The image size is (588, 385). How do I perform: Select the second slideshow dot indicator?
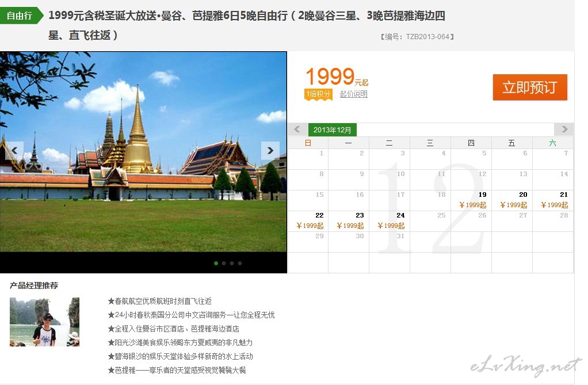click(x=224, y=264)
